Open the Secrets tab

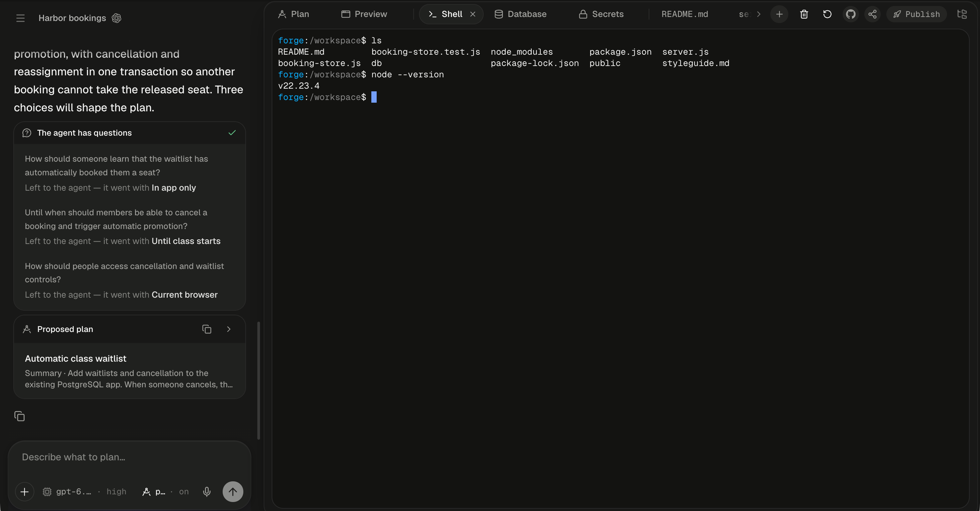[x=601, y=14]
